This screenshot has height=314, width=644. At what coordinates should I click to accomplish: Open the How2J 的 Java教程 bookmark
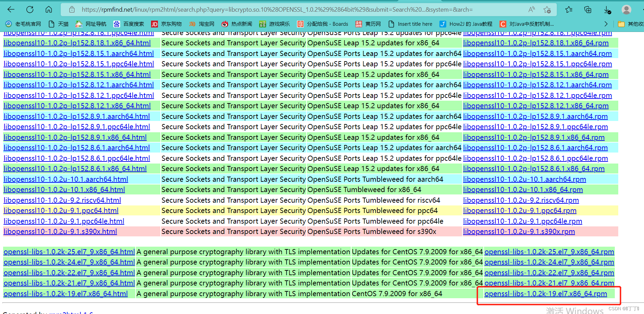(466, 24)
